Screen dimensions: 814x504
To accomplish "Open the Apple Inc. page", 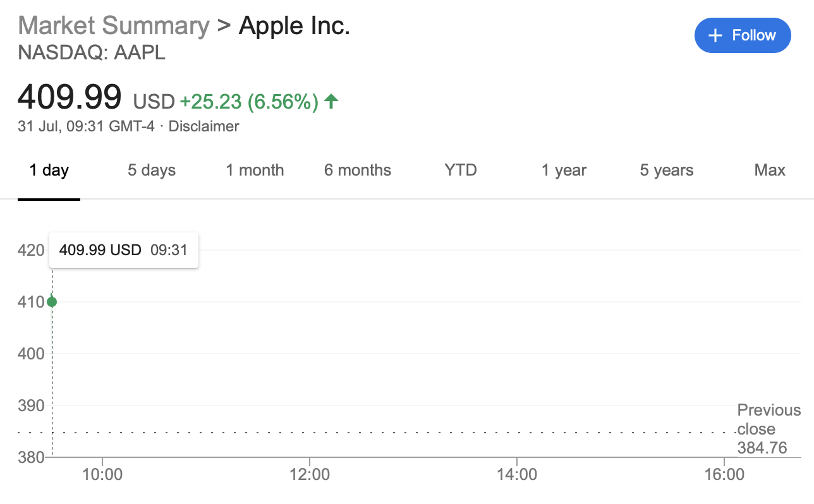I will (294, 25).
